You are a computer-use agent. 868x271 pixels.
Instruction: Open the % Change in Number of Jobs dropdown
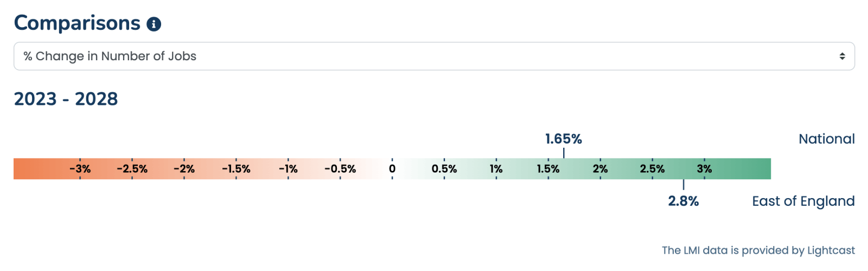coord(434,56)
